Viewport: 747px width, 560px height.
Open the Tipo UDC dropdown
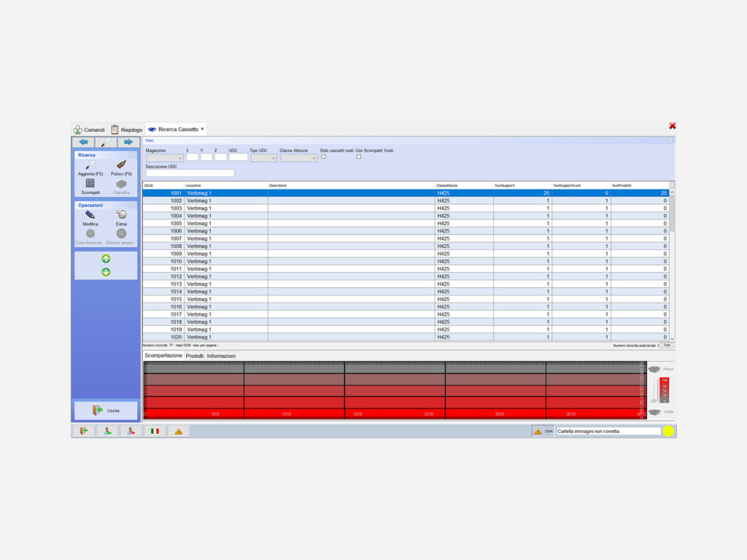[263, 158]
